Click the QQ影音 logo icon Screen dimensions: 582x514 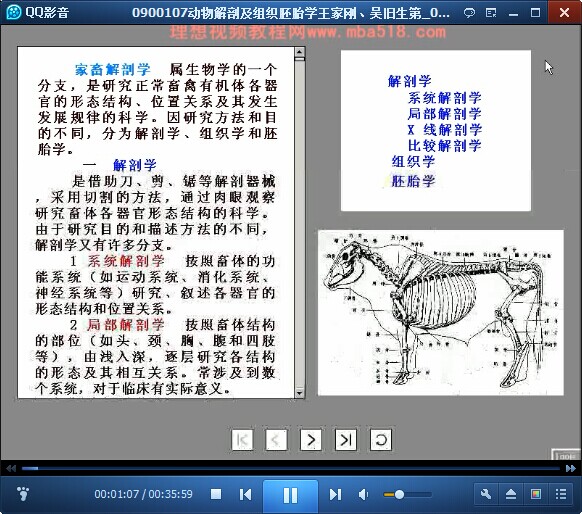14,13
